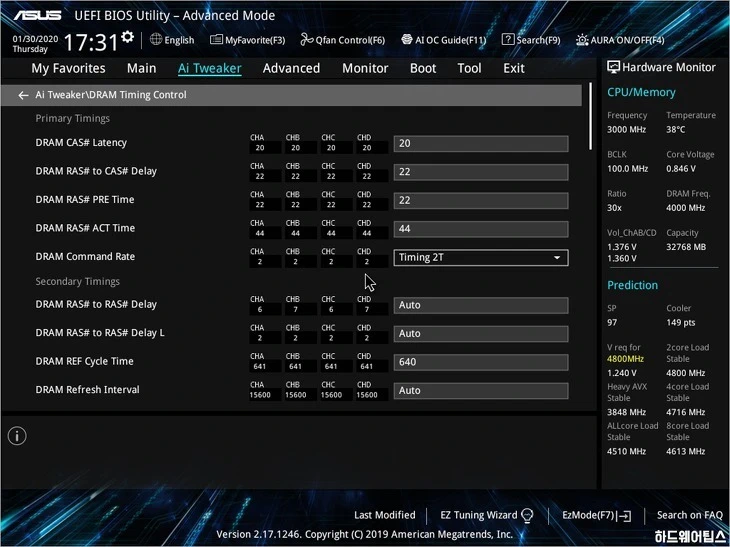Click the DRAM Freq. 4000 MHz value
The width and height of the screenshot is (730, 547).
pyautogui.click(x=685, y=208)
